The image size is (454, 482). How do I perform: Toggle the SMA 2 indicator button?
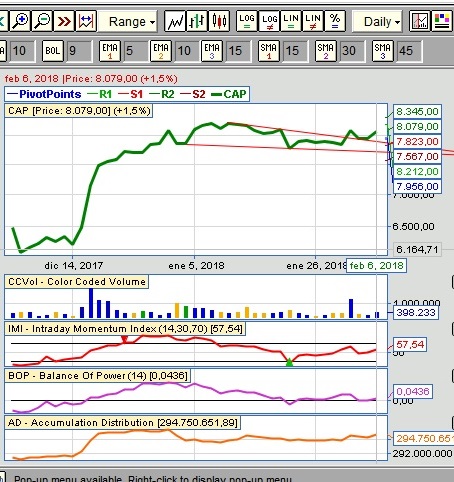click(326, 51)
